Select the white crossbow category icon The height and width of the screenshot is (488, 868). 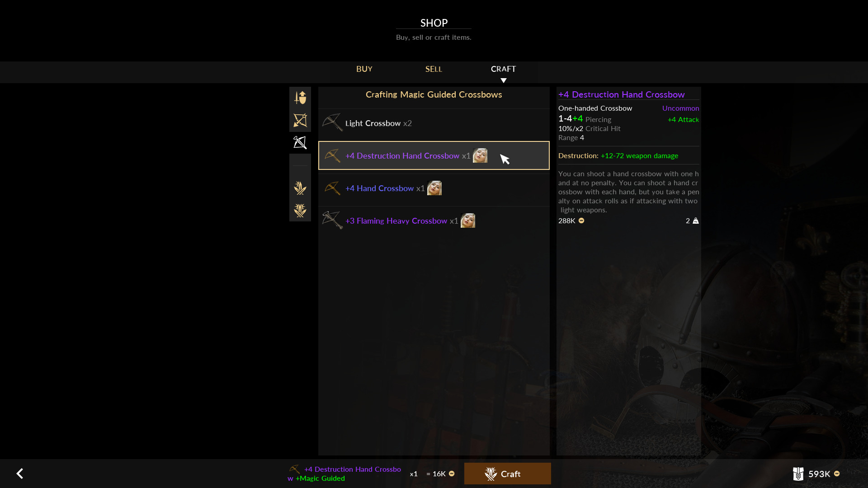[300, 143]
